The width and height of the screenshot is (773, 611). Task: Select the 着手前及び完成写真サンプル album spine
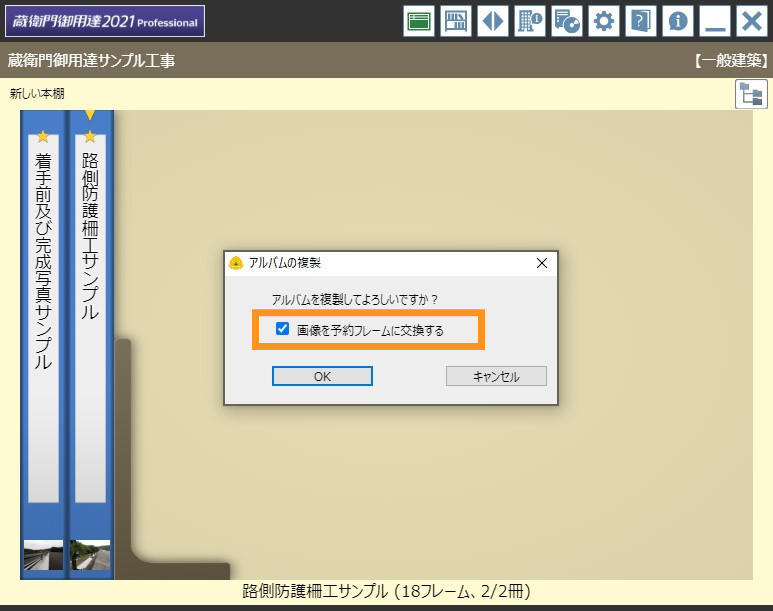coord(43,320)
